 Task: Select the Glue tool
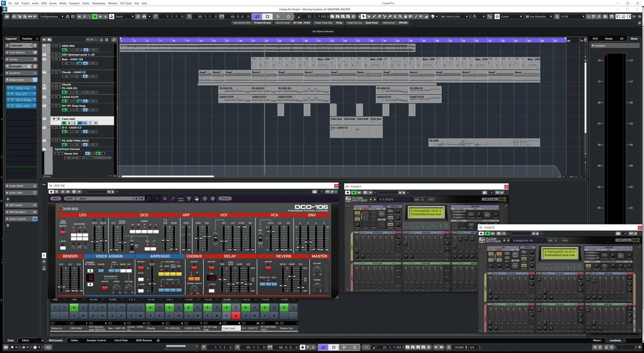click(x=390, y=16)
